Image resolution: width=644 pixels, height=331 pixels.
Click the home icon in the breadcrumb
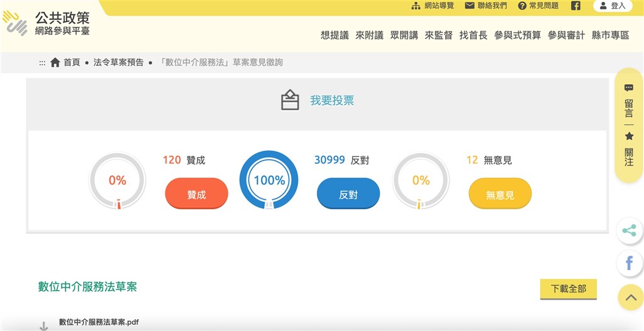point(55,62)
